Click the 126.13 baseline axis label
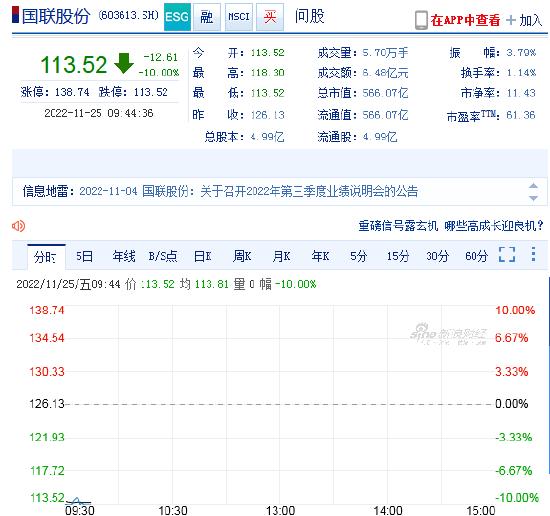Screen dimensions: 550x516 (x=47, y=404)
